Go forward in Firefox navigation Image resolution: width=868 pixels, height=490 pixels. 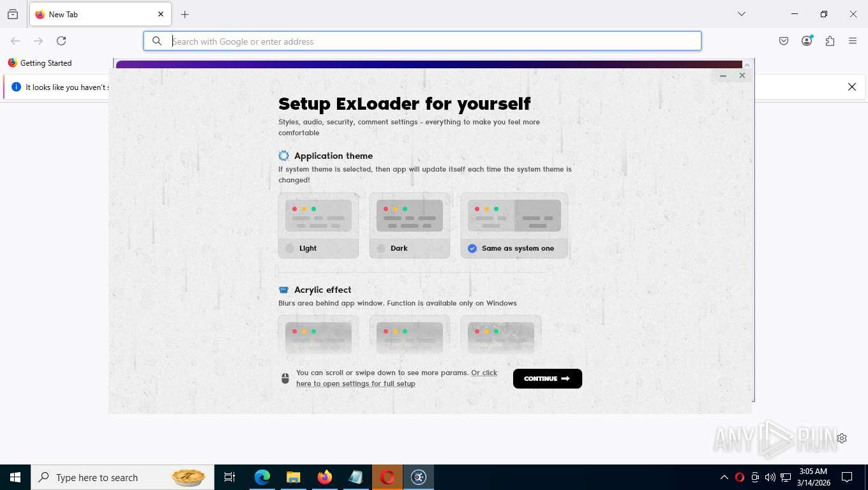(x=38, y=41)
